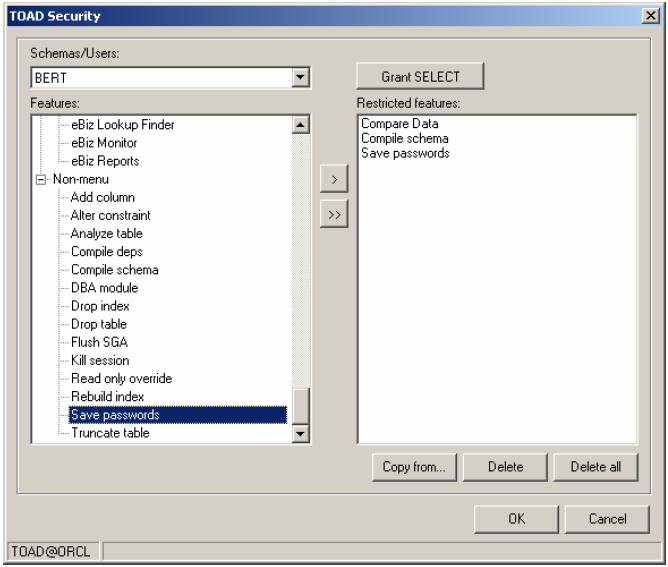This screenshot has width=668, height=567.
Task: Select the Compile deps feature
Action: point(107,252)
